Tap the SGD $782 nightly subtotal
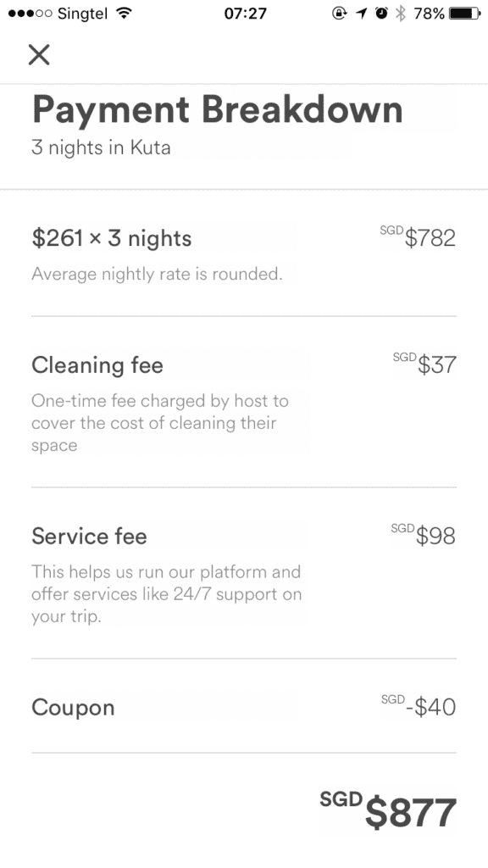This screenshot has width=488, height=868. pyautogui.click(x=418, y=237)
